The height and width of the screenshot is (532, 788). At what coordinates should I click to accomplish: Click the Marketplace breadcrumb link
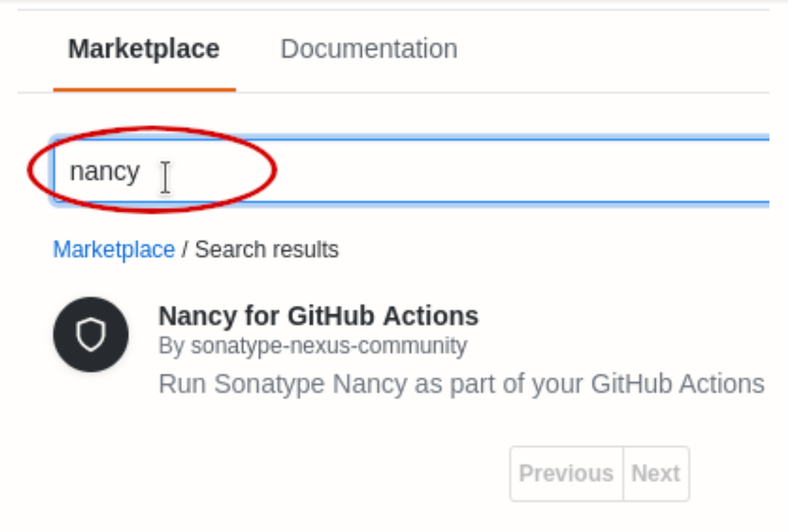tap(114, 250)
